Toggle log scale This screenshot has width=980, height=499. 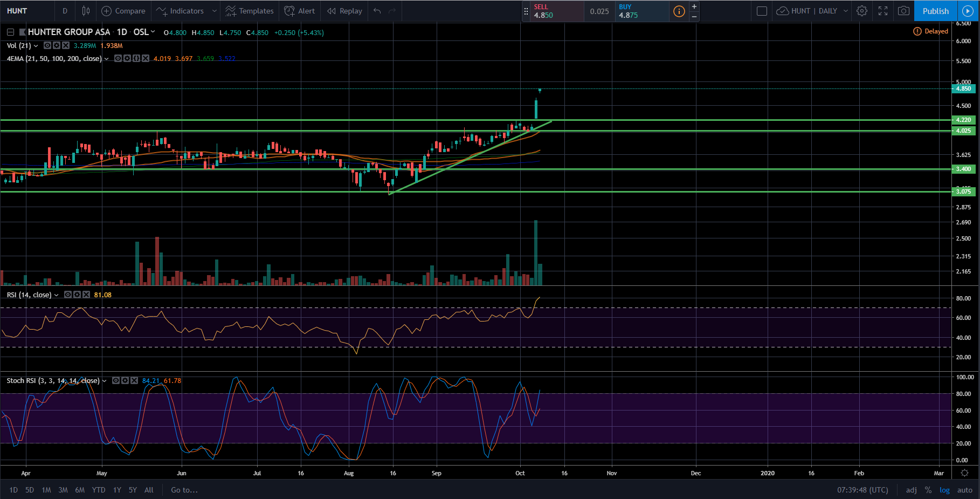pos(944,490)
